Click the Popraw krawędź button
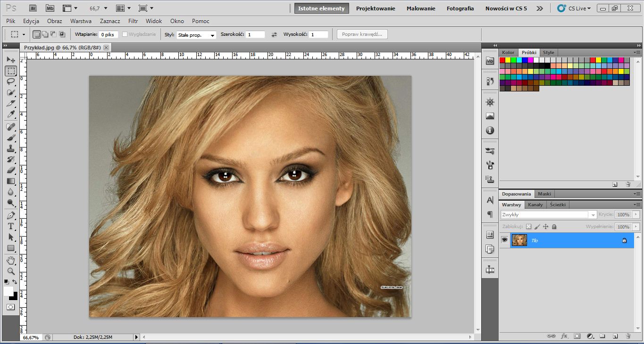The width and height of the screenshot is (644, 344). 362,34
